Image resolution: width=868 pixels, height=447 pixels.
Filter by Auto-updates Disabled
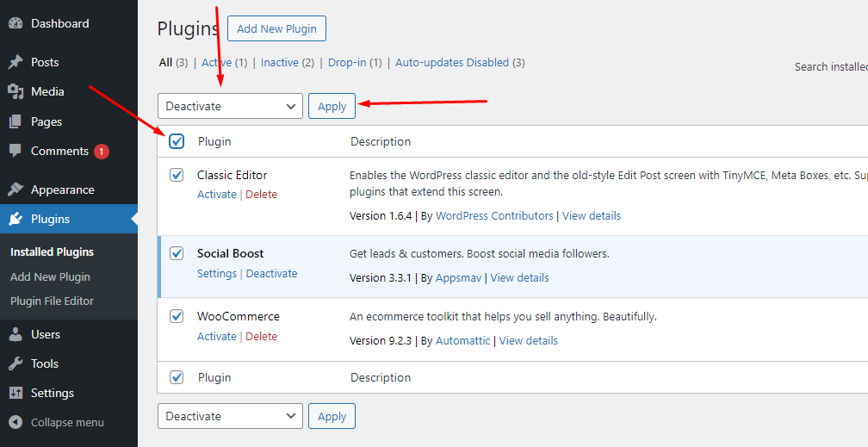452,63
